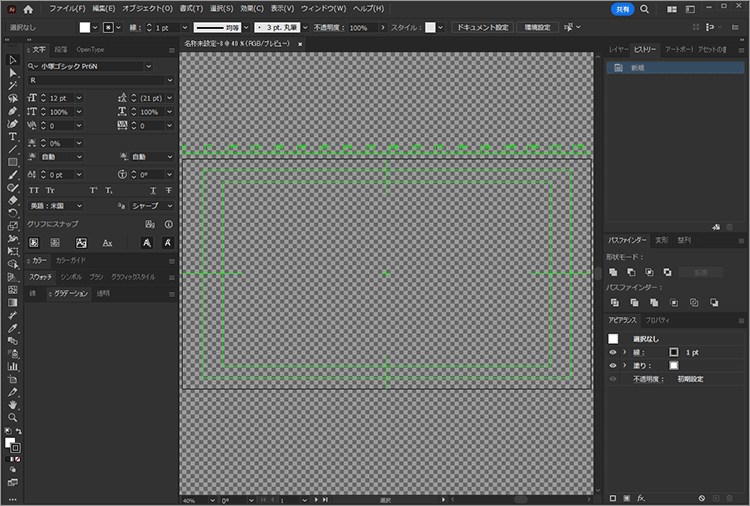Click the Unite shape mode icon in Pathfinder
The height and width of the screenshot is (506, 750).
[614, 272]
